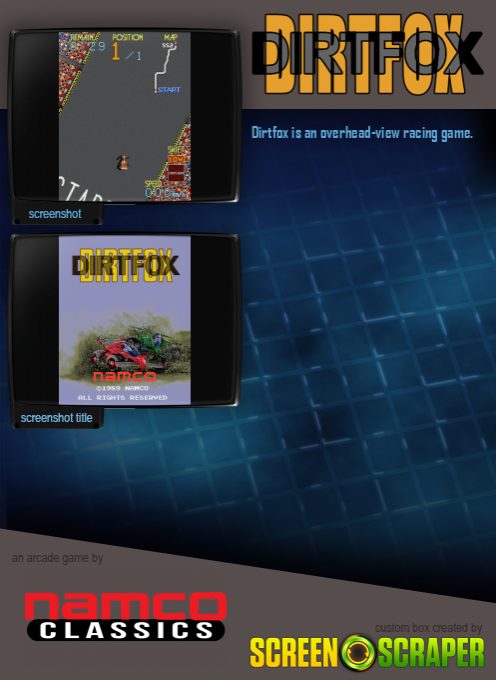Click the green ScreenScraper circle emblem
The width and height of the screenshot is (496, 680).
(358, 652)
